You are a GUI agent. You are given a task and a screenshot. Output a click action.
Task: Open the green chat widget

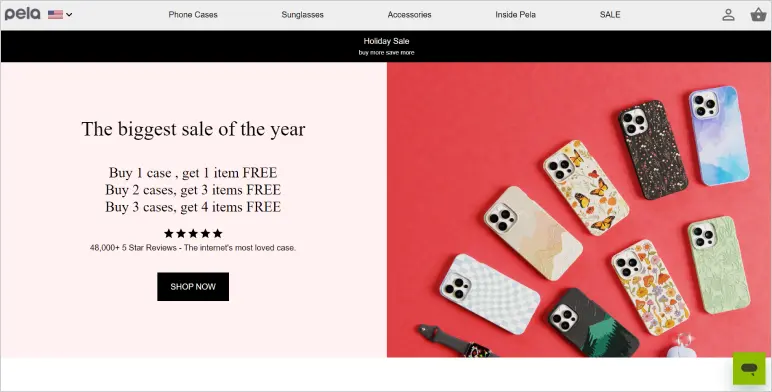[749, 368]
